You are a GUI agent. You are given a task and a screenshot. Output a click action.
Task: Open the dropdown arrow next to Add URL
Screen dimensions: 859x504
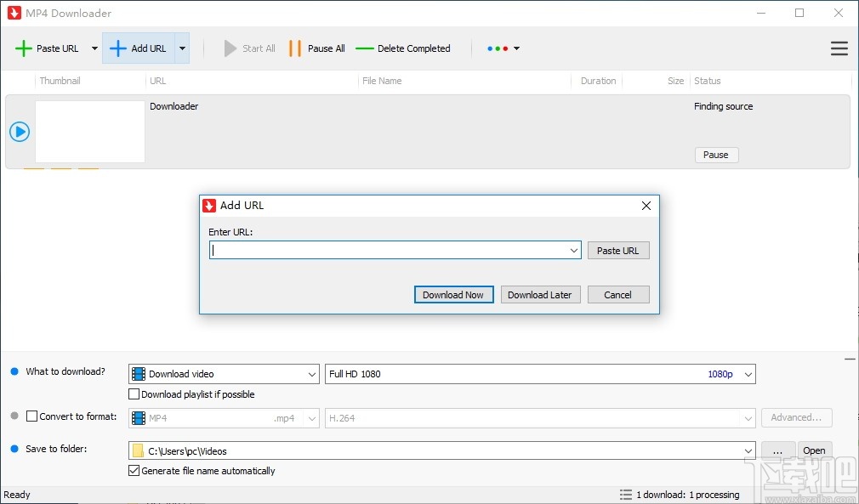click(181, 48)
